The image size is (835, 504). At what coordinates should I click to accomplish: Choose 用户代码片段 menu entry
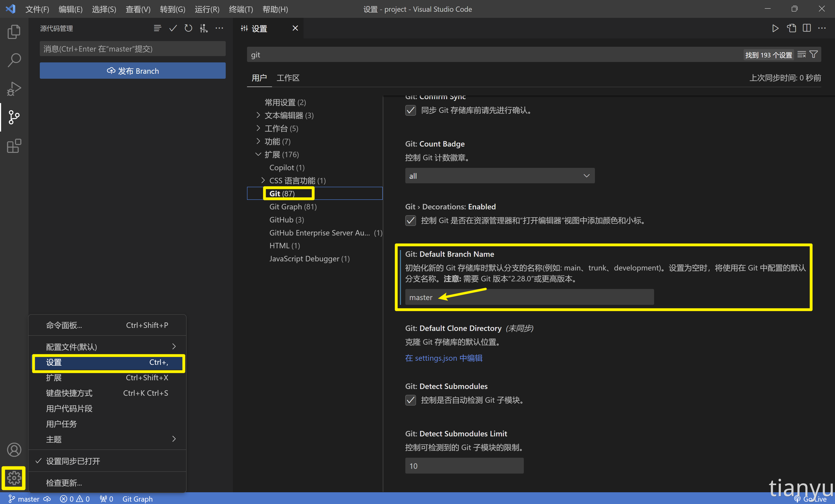tap(107, 408)
